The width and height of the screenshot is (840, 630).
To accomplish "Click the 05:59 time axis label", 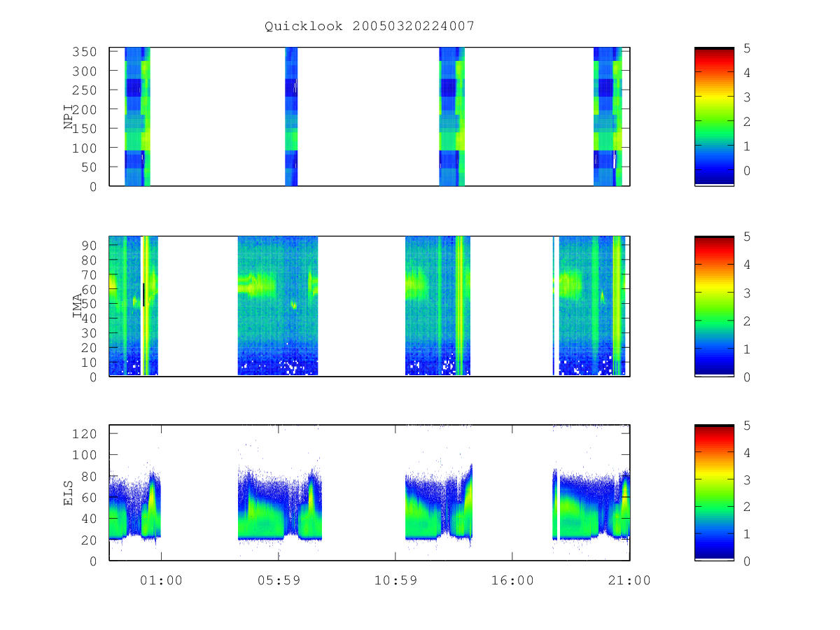I will [279, 580].
